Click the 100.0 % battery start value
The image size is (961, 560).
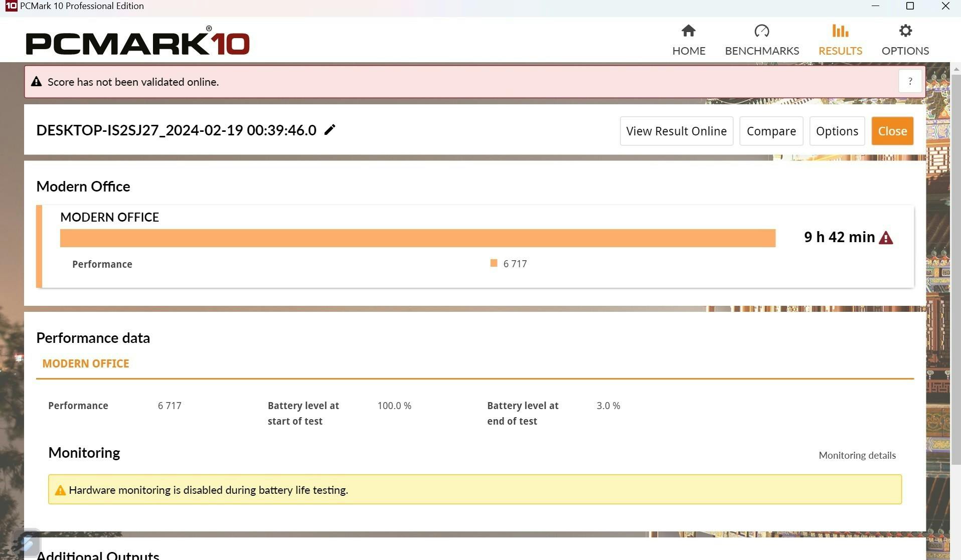pyautogui.click(x=394, y=406)
